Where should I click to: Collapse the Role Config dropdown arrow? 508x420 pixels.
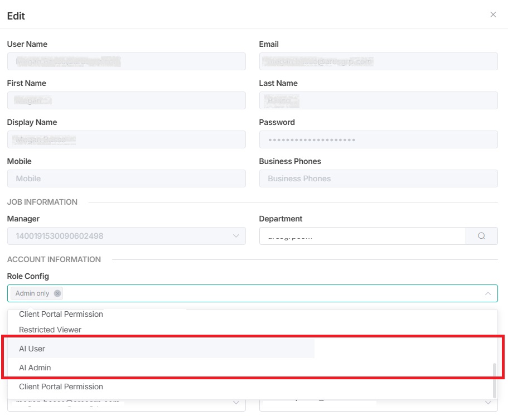click(487, 293)
